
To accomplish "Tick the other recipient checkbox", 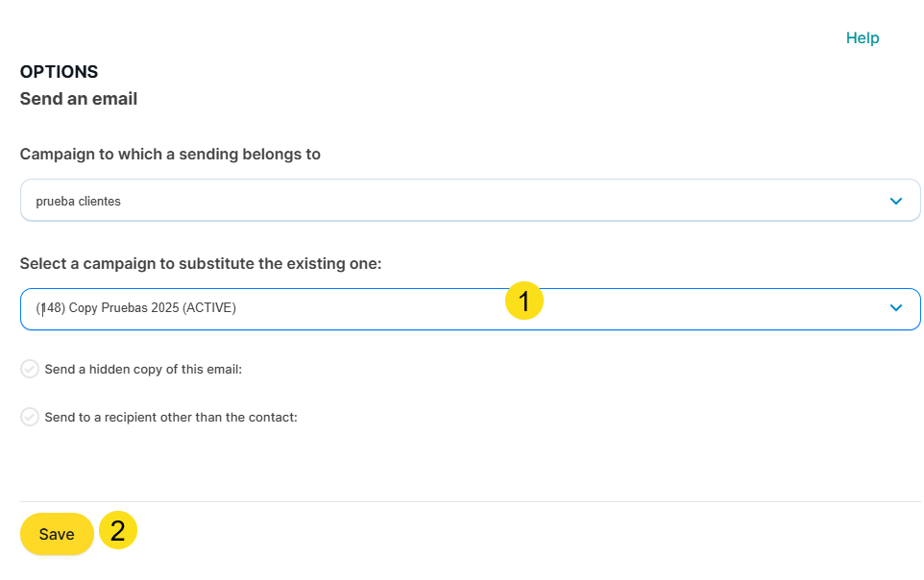I will tap(30, 417).
